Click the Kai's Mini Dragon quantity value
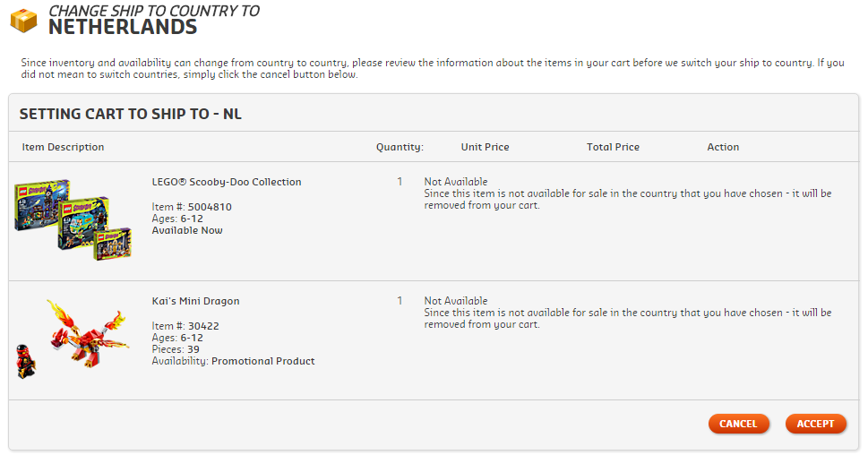The height and width of the screenshot is (455, 868). (x=400, y=301)
